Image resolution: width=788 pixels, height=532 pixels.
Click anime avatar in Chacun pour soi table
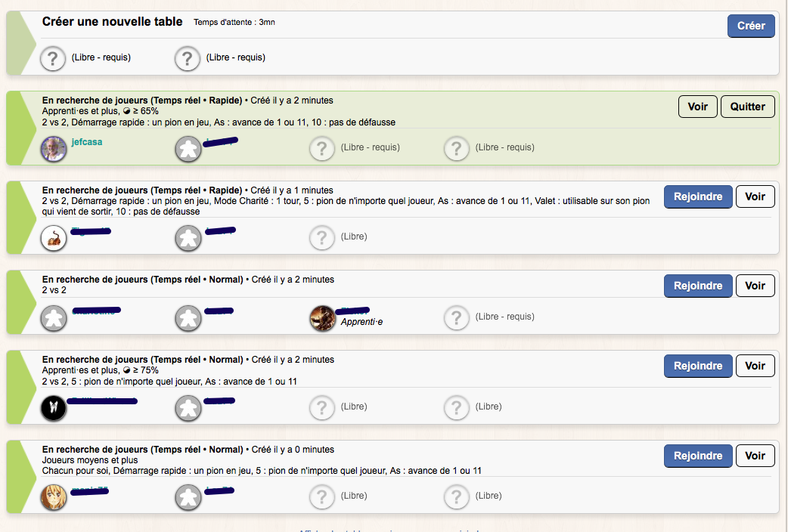[x=53, y=497]
